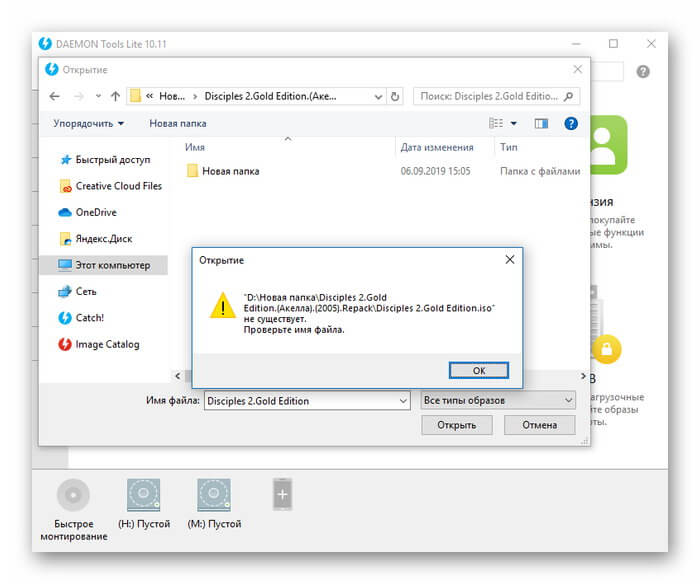The height and width of the screenshot is (584, 700).
Task: Add a new device with plus icon
Action: click(x=282, y=494)
